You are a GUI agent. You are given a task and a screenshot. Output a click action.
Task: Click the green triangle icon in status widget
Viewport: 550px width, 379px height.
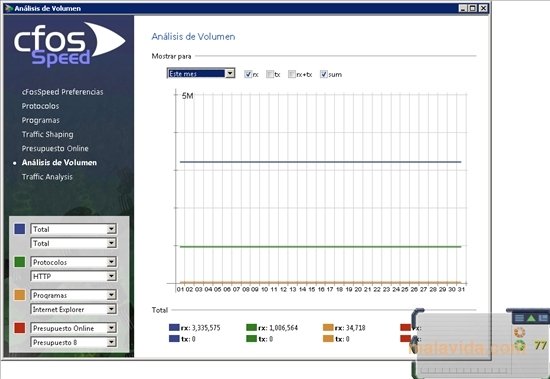(x=531, y=318)
